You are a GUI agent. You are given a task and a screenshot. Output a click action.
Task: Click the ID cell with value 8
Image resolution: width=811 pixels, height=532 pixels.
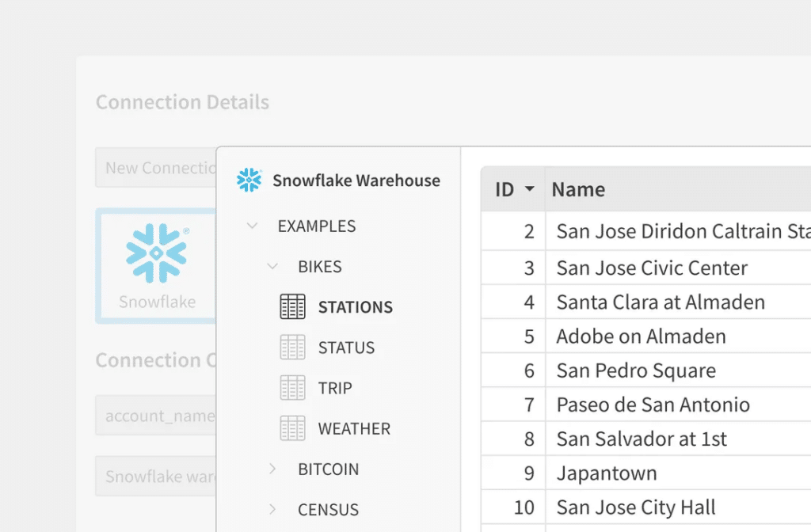[x=513, y=439]
